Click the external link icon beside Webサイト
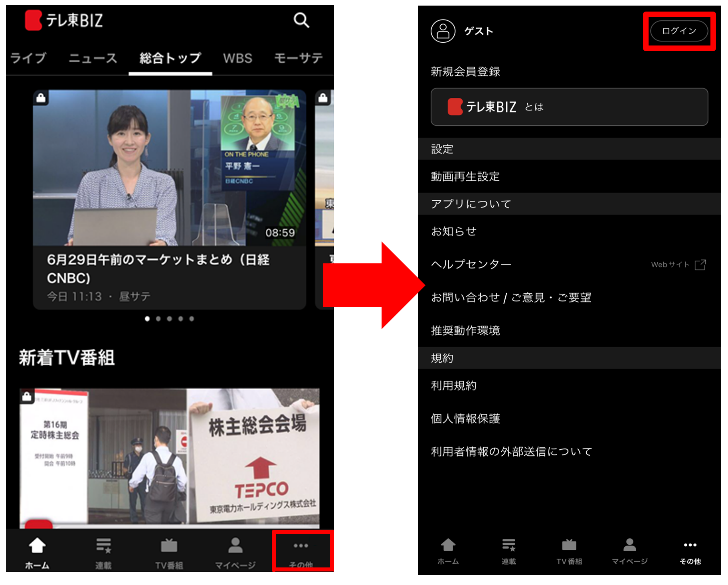This screenshot has width=728, height=585. [700, 265]
